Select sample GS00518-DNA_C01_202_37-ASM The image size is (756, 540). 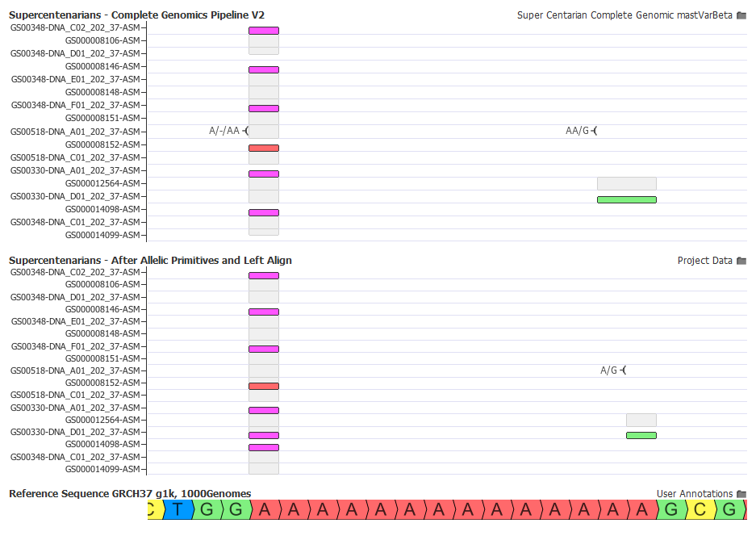[x=76, y=157]
